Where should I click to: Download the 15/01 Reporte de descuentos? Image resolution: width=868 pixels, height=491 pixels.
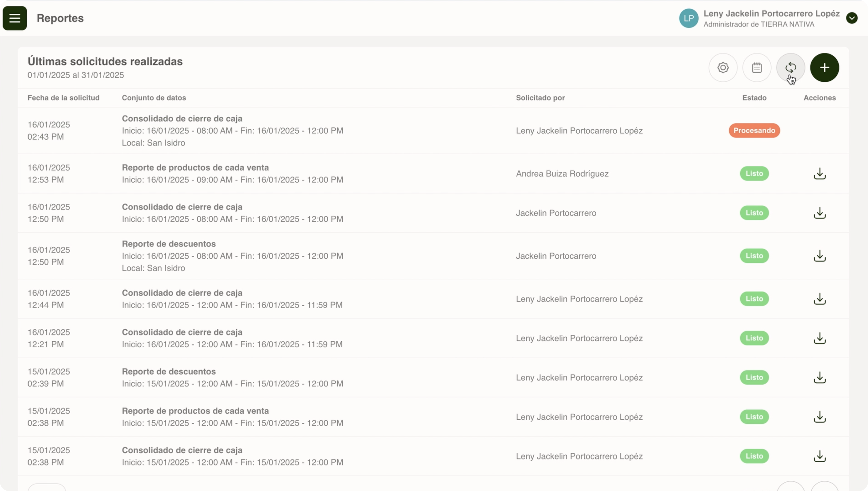click(x=820, y=377)
